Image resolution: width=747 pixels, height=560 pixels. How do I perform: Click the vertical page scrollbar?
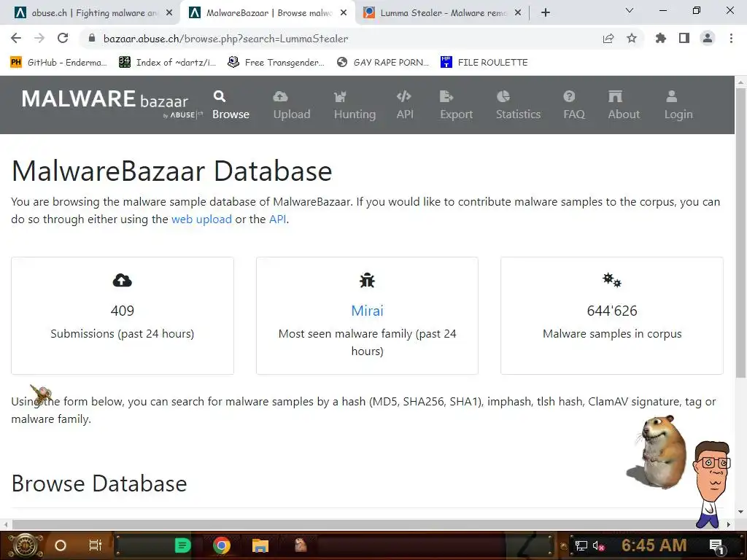(740, 233)
